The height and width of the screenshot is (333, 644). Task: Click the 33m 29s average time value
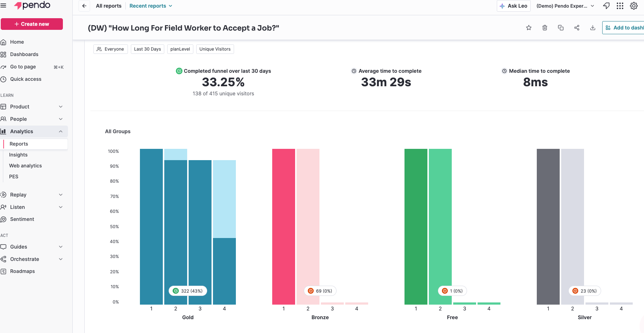tap(386, 82)
